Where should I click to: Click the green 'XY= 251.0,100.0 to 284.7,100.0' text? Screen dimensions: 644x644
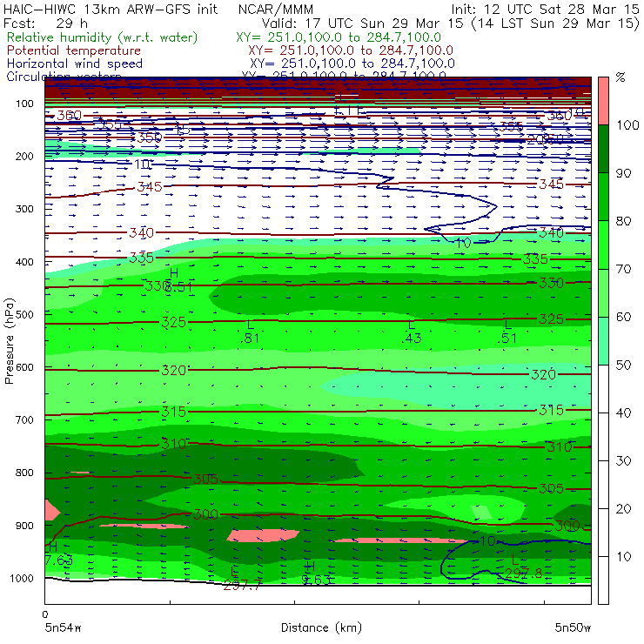pos(339,37)
